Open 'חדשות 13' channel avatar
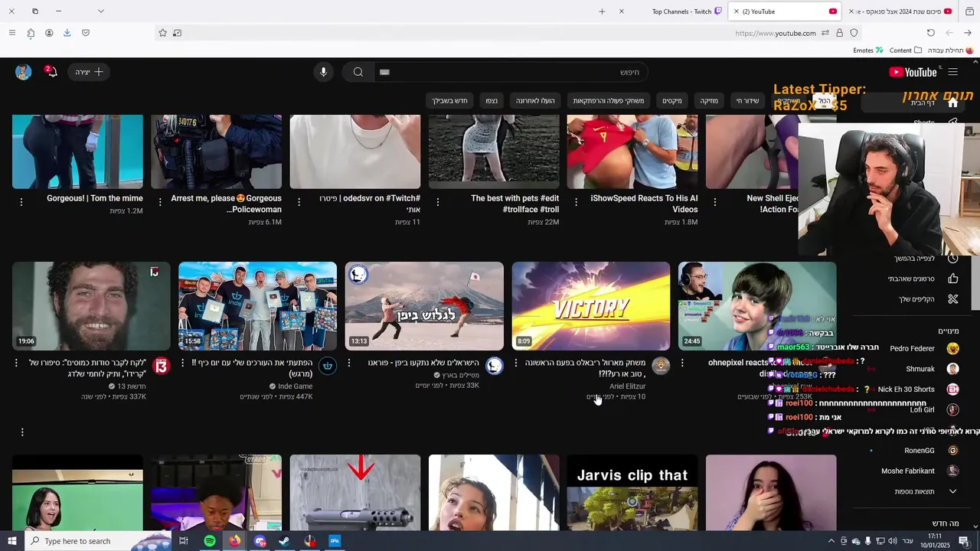Screen dimensions: 980x551 click(x=161, y=366)
